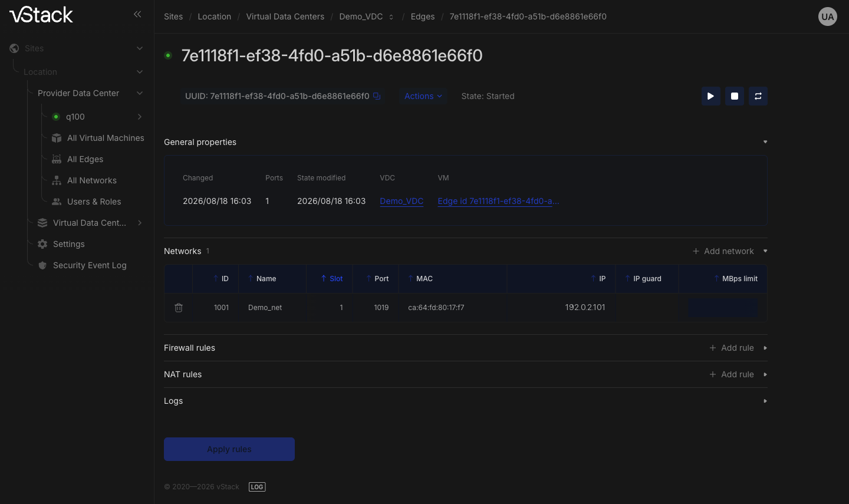This screenshot has width=849, height=504.
Task: Delete Demo_net network with trash icon
Action: click(179, 308)
